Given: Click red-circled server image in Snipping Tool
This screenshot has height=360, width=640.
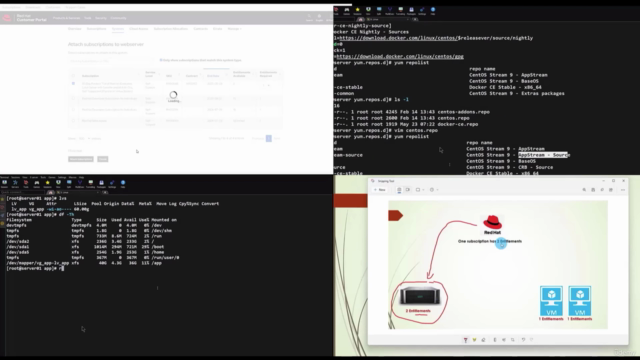Looking at the screenshot, I should click(420, 296).
